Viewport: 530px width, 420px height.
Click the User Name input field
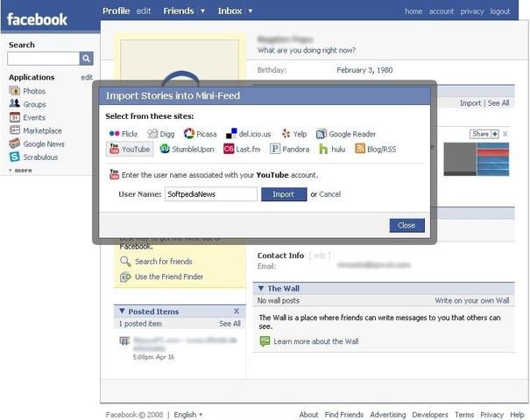pyautogui.click(x=211, y=194)
